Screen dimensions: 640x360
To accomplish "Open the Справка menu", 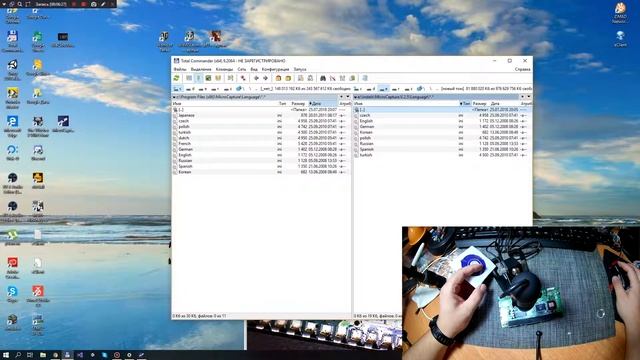I will point(522,69).
